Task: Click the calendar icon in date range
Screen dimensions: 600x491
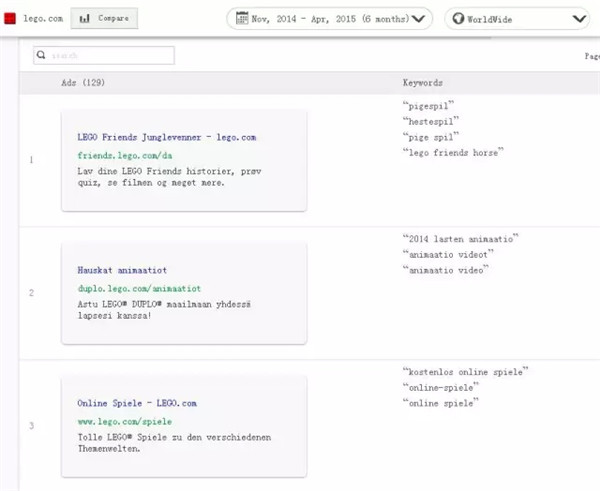Action: (x=242, y=18)
